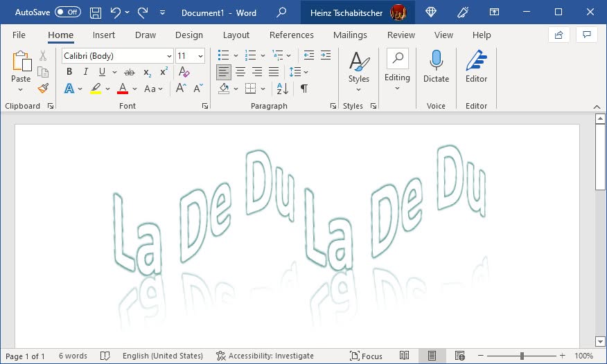
Task: Open spelling and grammar check status icon
Action: tap(105, 356)
